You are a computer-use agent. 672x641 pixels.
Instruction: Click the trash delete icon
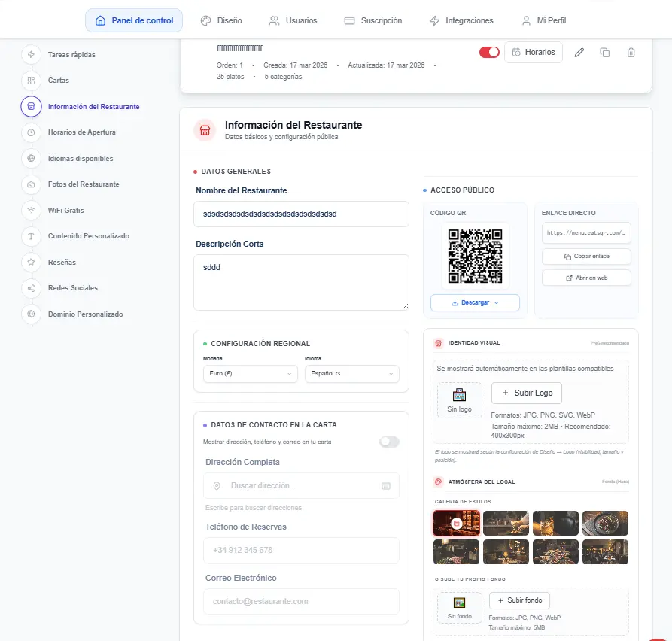(631, 53)
